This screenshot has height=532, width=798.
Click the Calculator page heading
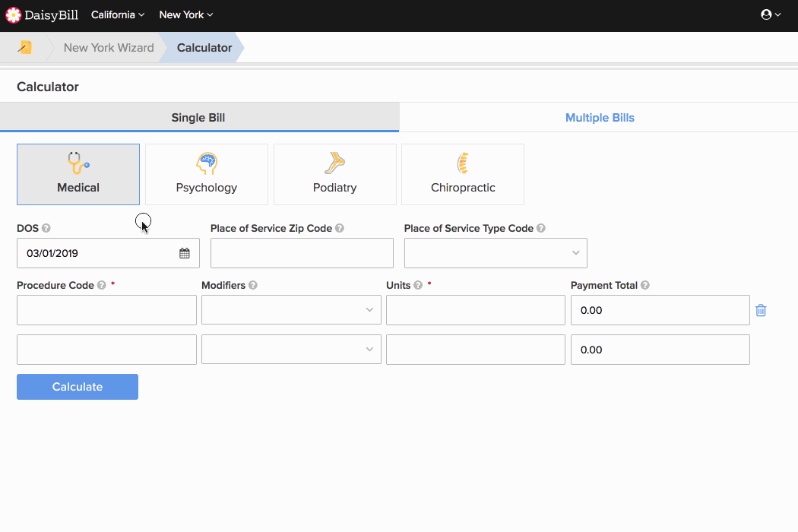tap(48, 87)
